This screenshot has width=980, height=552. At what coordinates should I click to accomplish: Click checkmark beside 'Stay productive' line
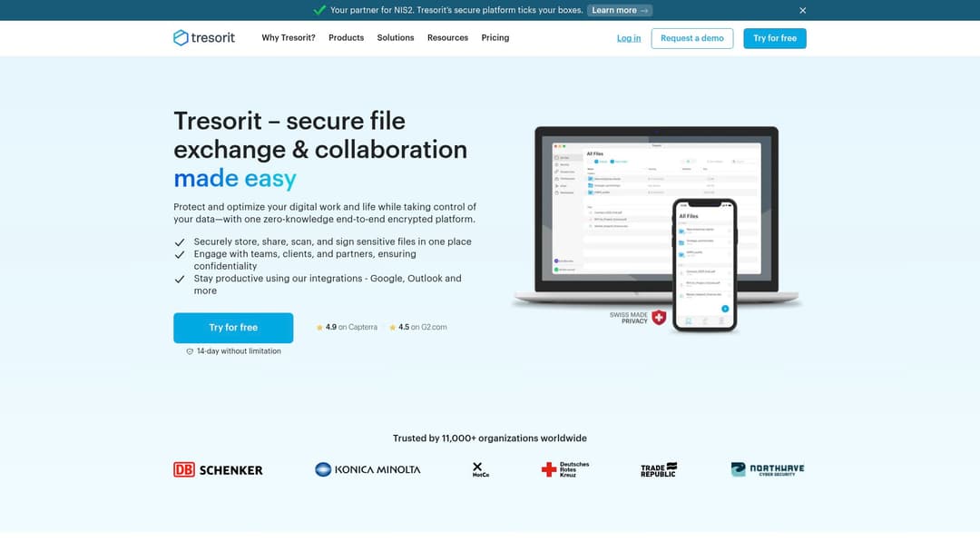tap(180, 279)
